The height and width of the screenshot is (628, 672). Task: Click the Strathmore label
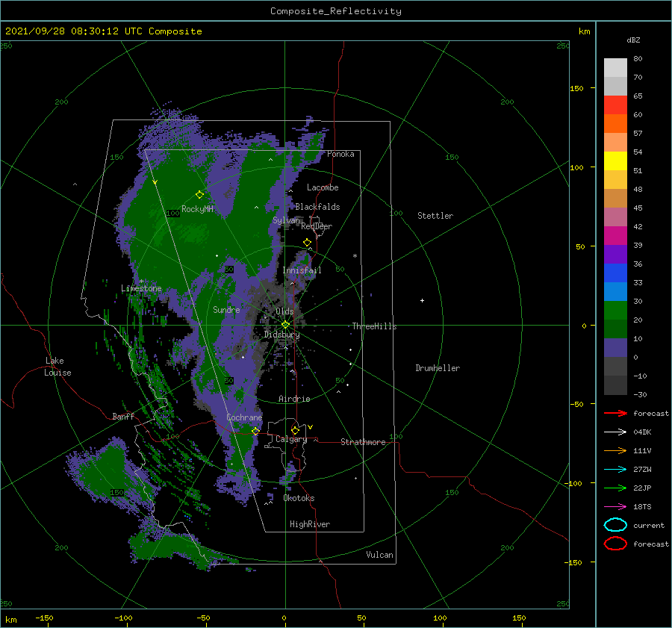tap(363, 442)
